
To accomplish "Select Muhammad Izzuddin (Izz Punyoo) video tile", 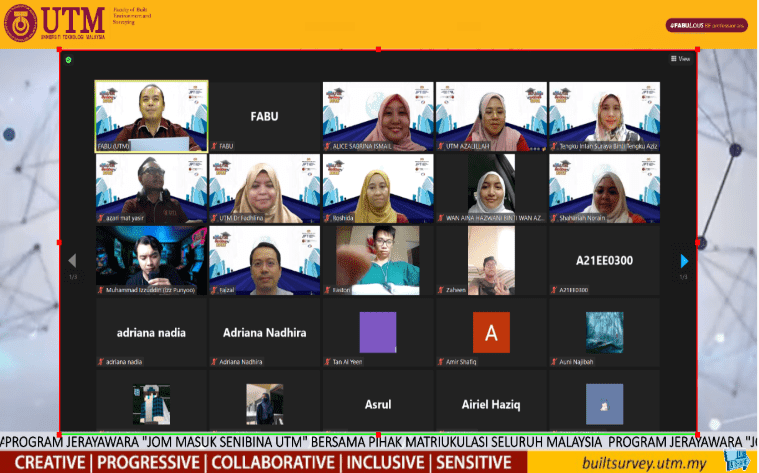I will [x=152, y=260].
